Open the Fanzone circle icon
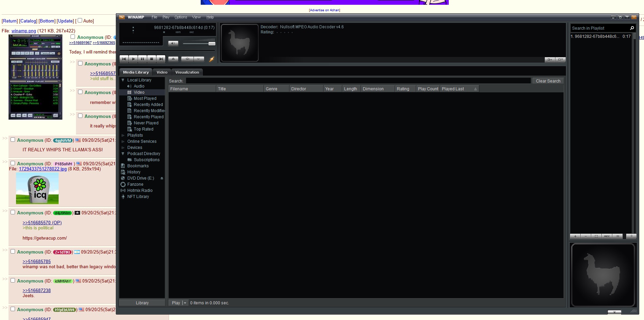 [x=123, y=184]
